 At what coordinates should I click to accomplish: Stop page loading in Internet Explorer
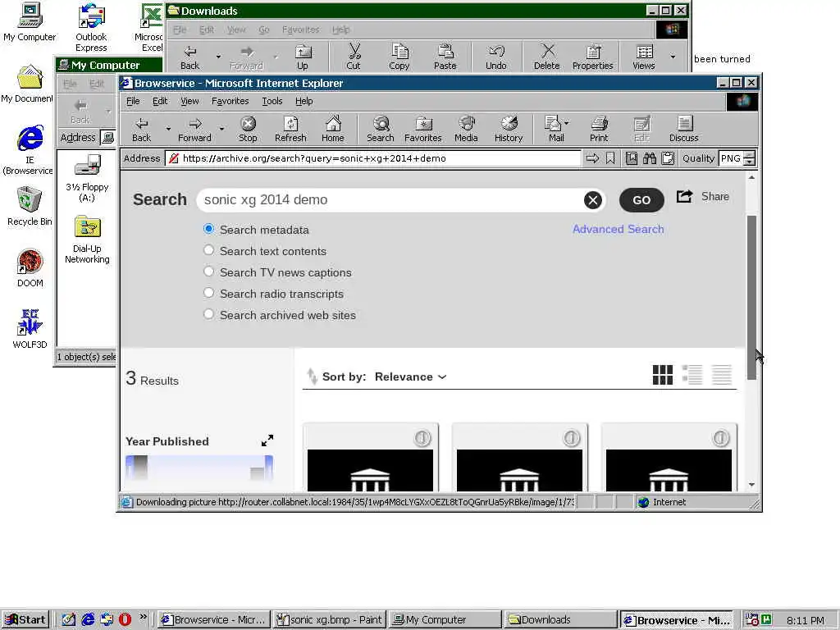248,129
